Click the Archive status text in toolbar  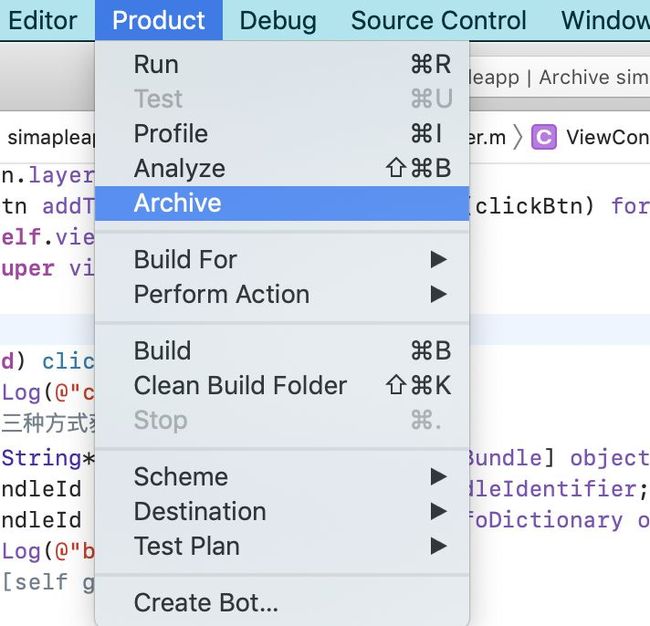[594, 78]
